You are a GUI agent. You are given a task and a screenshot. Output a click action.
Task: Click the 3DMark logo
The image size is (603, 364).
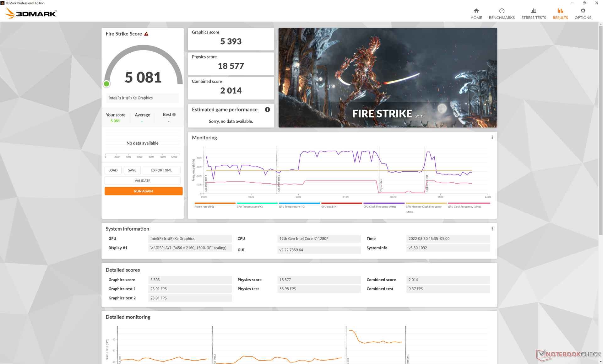pyautogui.click(x=31, y=13)
